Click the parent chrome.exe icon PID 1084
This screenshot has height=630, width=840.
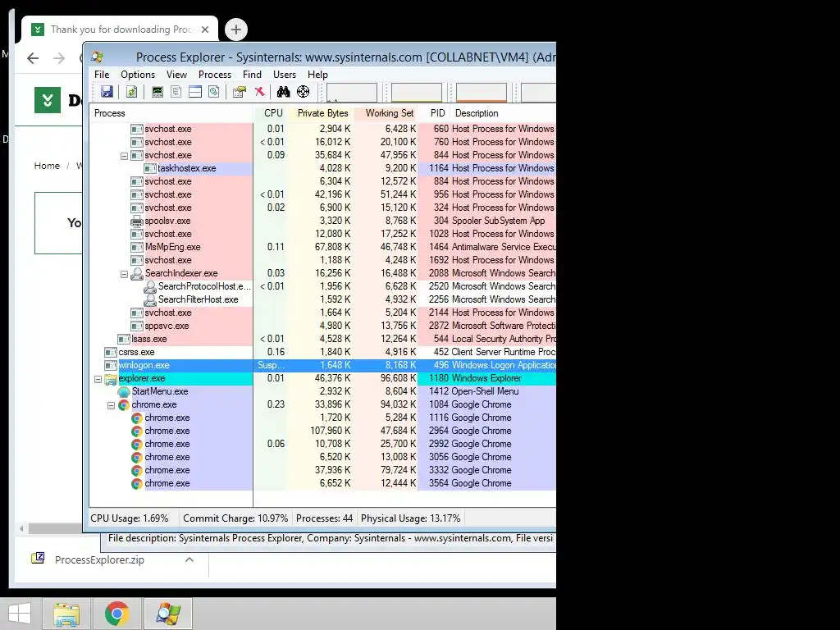coord(124,405)
